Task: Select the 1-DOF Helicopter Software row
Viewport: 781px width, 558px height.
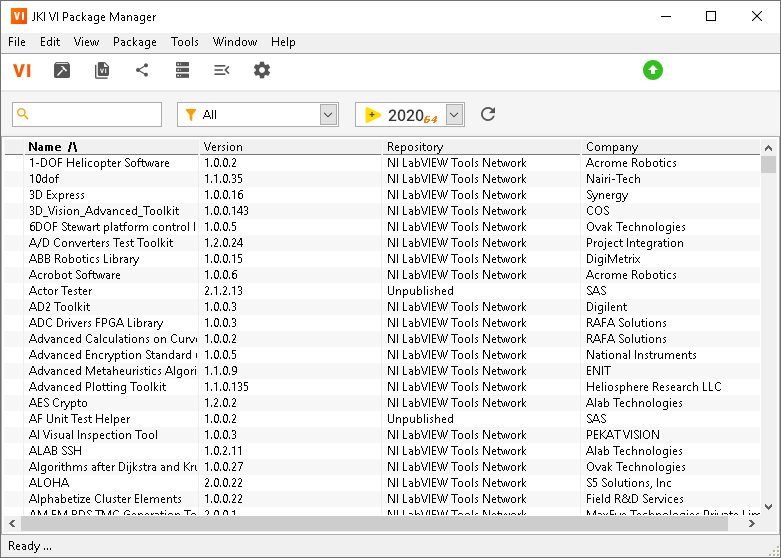Action: coord(383,163)
